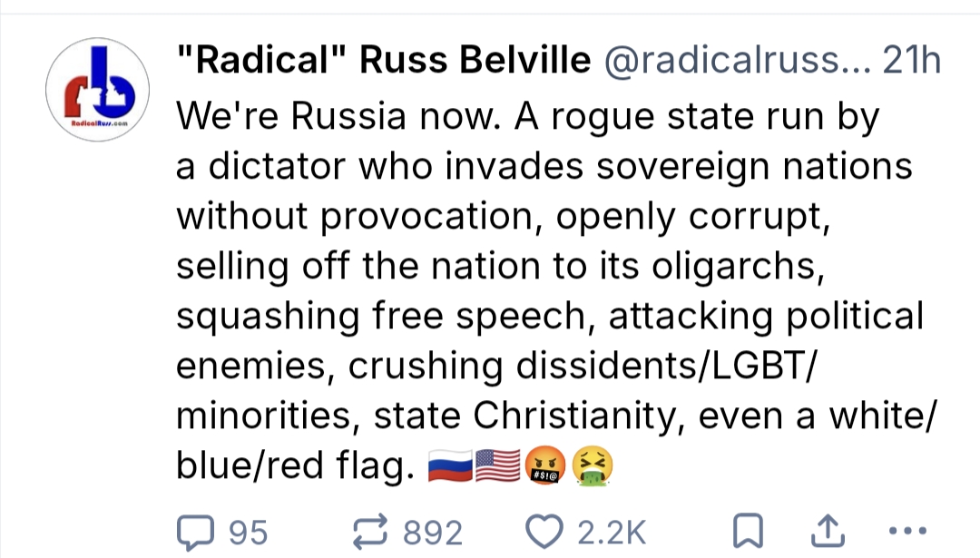
Task: Open the share arrow icon
Action: pos(825,533)
